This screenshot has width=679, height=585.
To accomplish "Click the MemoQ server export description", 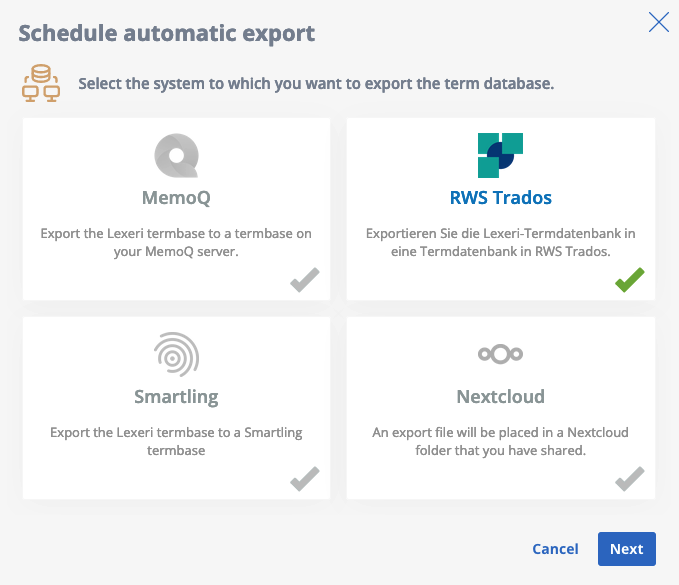I will click(176, 242).
